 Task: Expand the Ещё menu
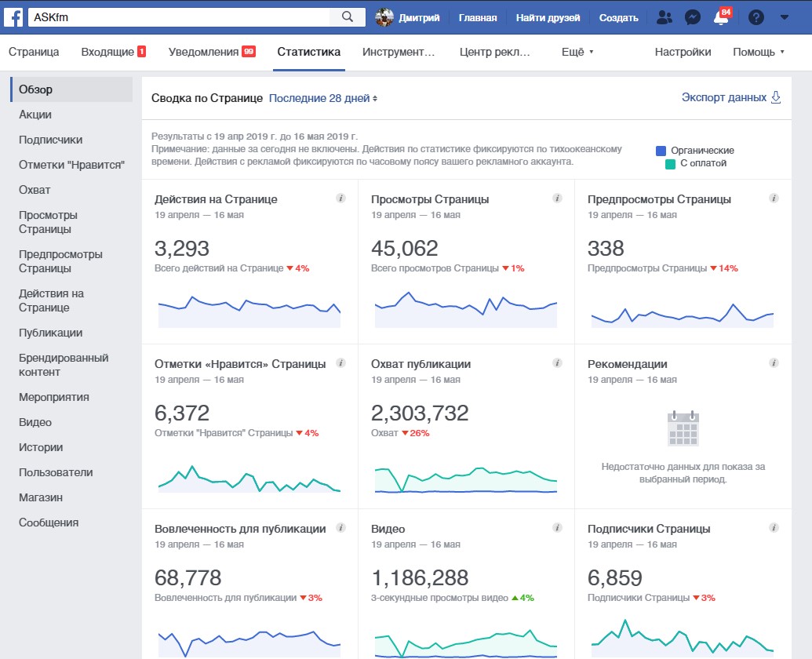coord(577,52)
